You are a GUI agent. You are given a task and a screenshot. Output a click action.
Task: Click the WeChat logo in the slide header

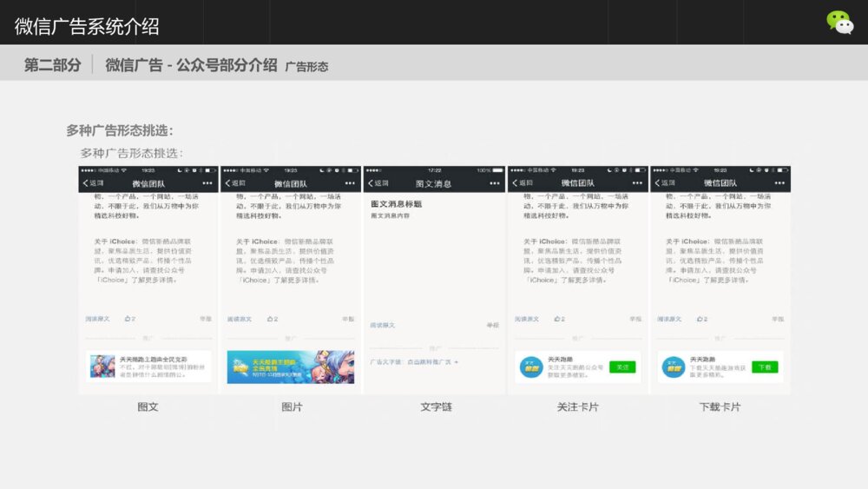(839, 23)
